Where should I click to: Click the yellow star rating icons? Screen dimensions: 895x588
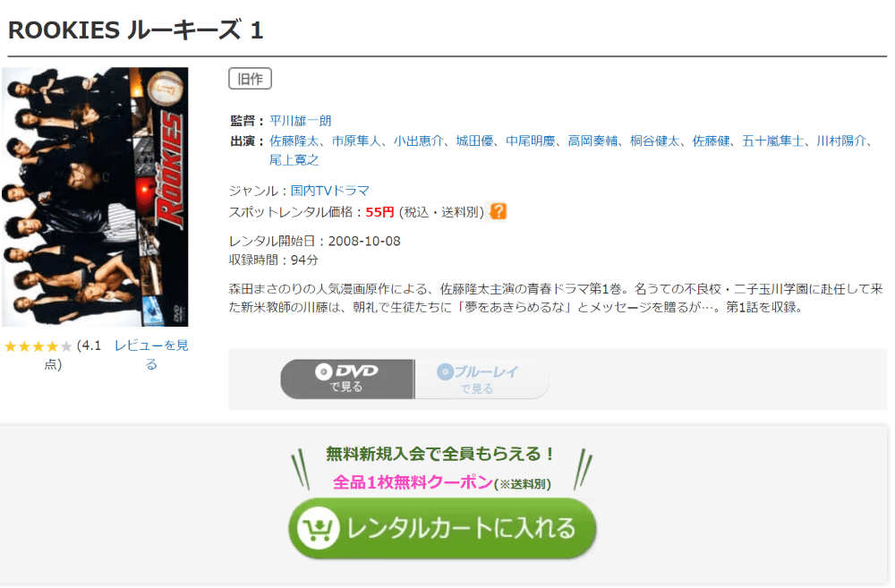[x=38, y=346]
